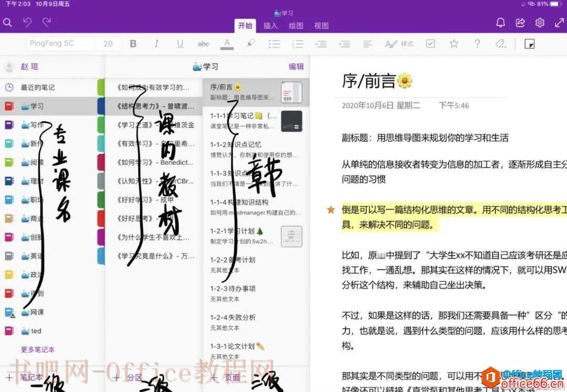Open the styles menu
The image size is (567, 392).
399,44
